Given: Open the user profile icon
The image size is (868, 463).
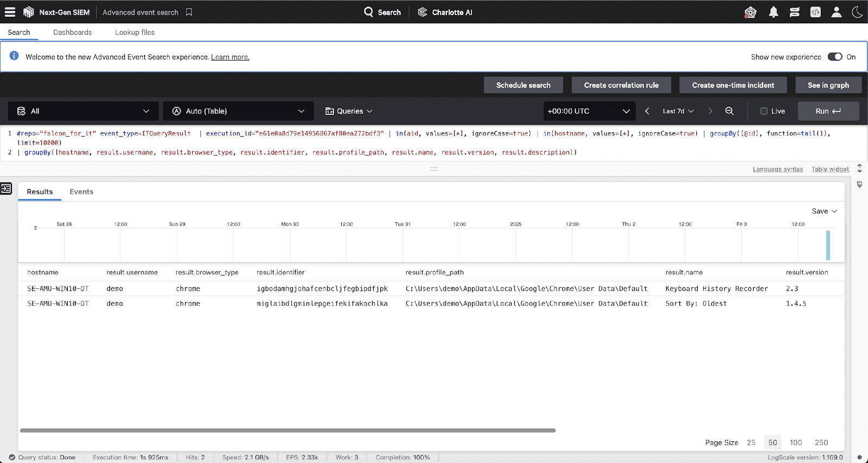Looking at the screenshot, I should (x=837, y=12).
